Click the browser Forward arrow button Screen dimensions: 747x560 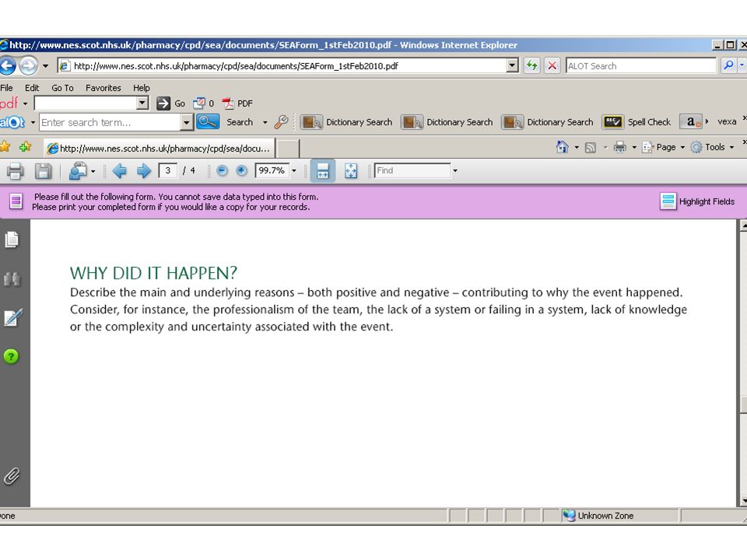pyautogui.click(x=28, y=65)
